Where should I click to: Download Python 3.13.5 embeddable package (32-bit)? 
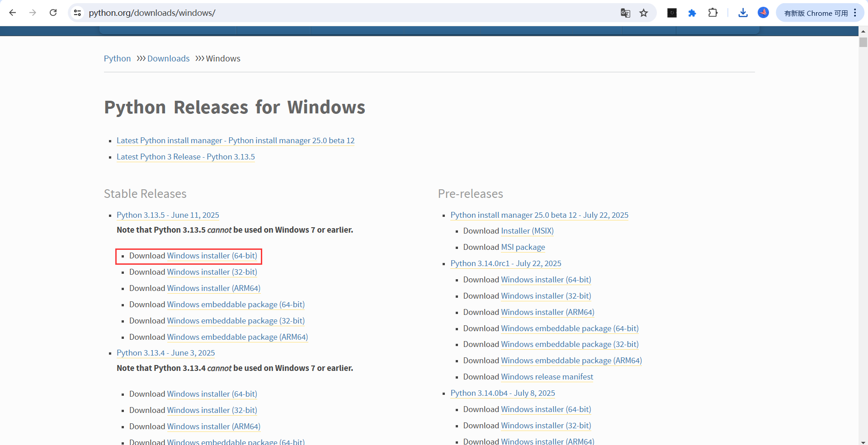(236, 321)
